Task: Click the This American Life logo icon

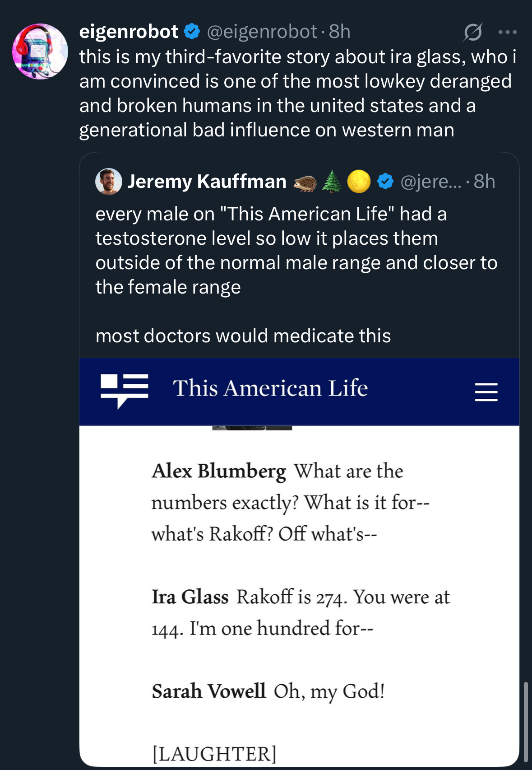Action: tap(125, 390)
